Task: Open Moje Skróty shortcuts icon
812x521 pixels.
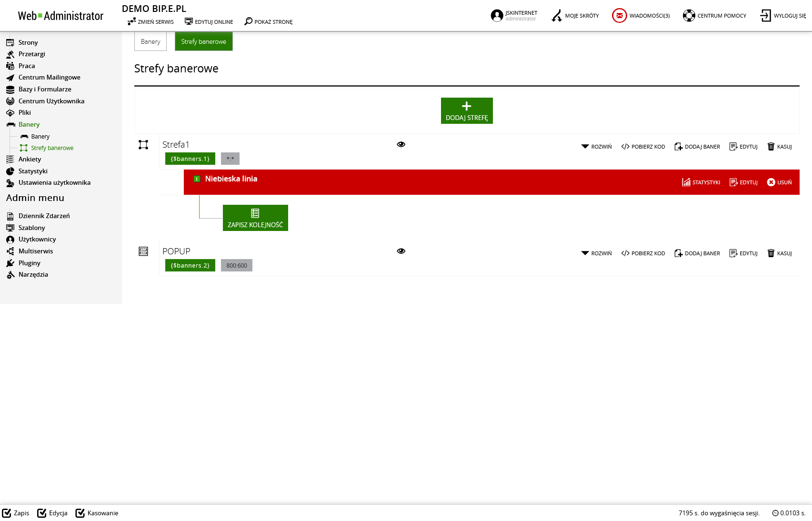Action: [556, 16]
